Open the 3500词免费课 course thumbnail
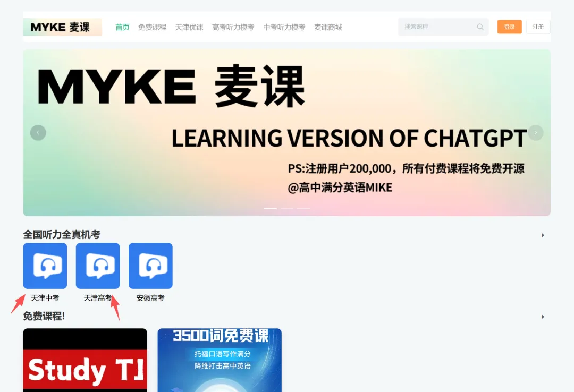 point(220,360)
